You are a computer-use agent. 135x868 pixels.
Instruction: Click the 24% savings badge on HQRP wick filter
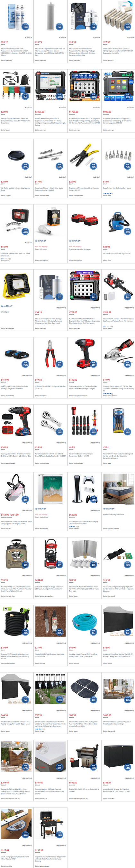[x=128, y=27]
